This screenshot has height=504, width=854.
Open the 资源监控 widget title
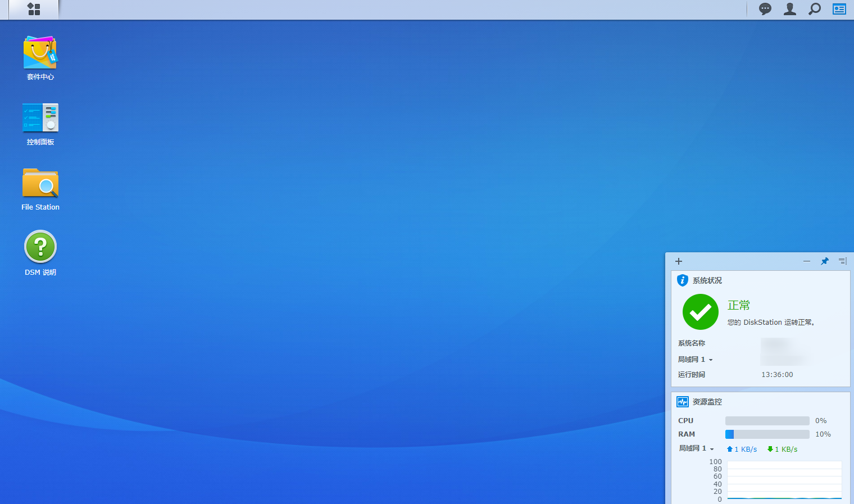click(x=707, y=402)
